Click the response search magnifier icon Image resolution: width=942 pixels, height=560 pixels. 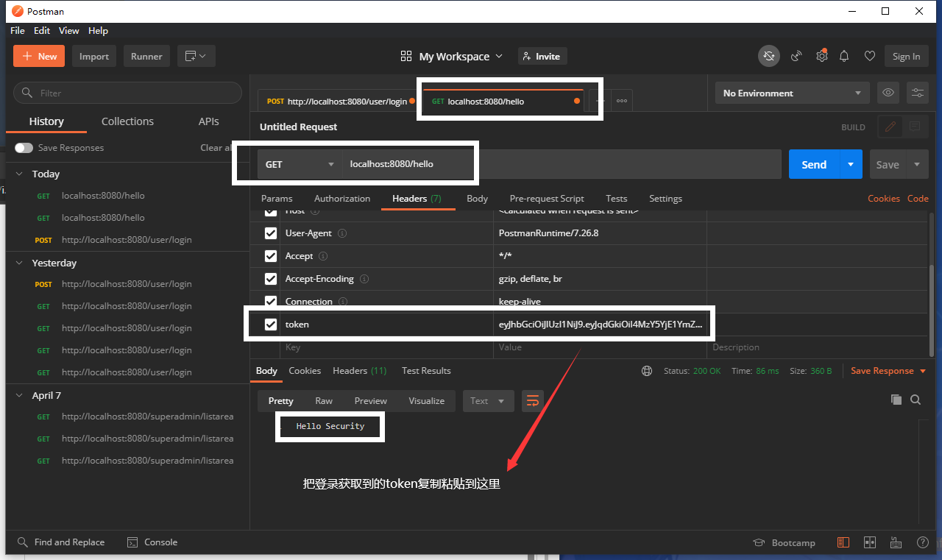point(916,400)
